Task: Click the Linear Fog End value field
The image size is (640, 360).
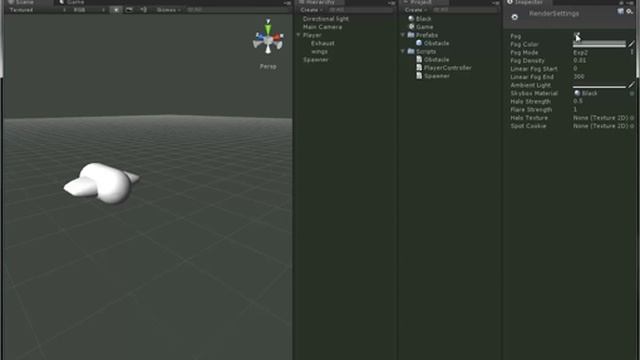Action: coord(603,77)
